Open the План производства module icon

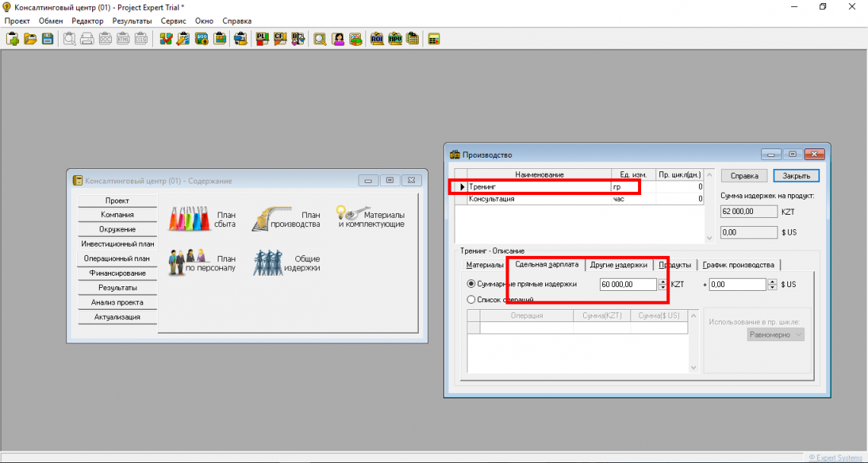click(286, 219)
